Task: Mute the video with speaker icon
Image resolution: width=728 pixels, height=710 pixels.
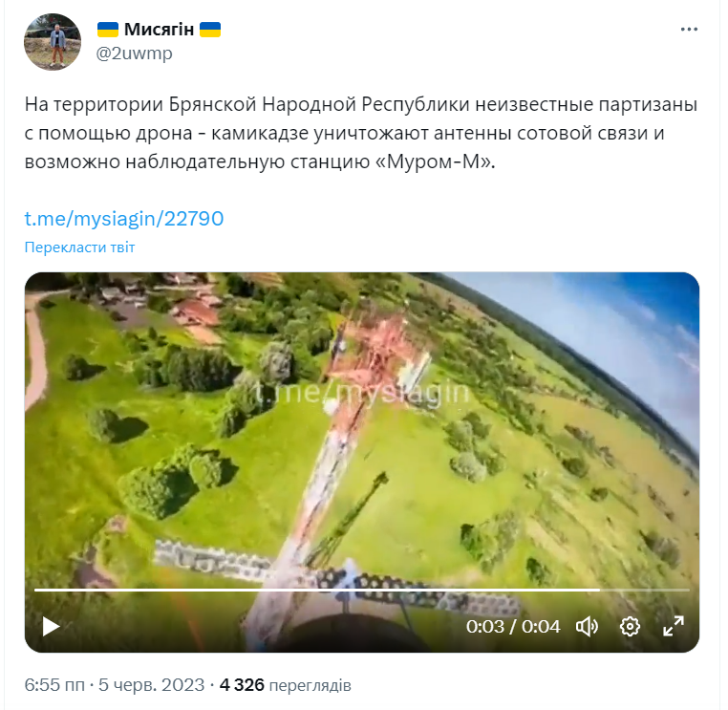Action: 588,627
